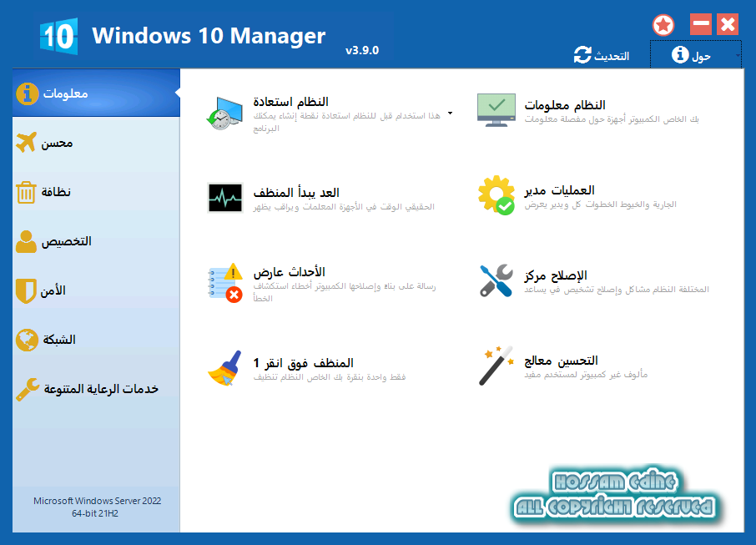Open الأحداث عارض title link
756x545 pixels.
(x=290, y=272)
